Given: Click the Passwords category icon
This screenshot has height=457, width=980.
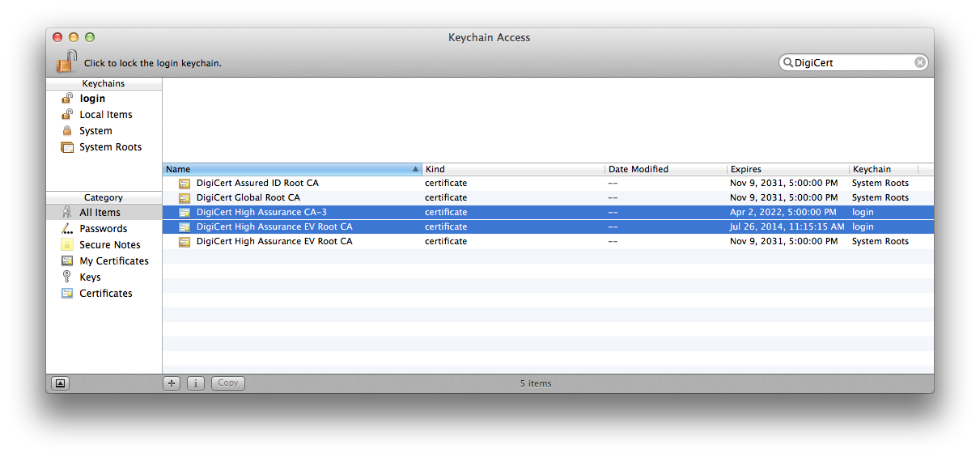Looking at the screenshot, I should (x=67, y=228).
